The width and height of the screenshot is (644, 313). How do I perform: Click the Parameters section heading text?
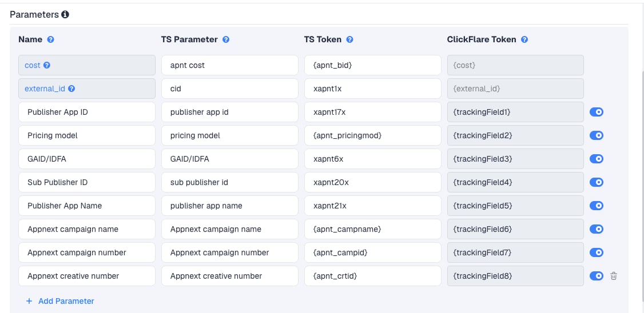[34, 15]
